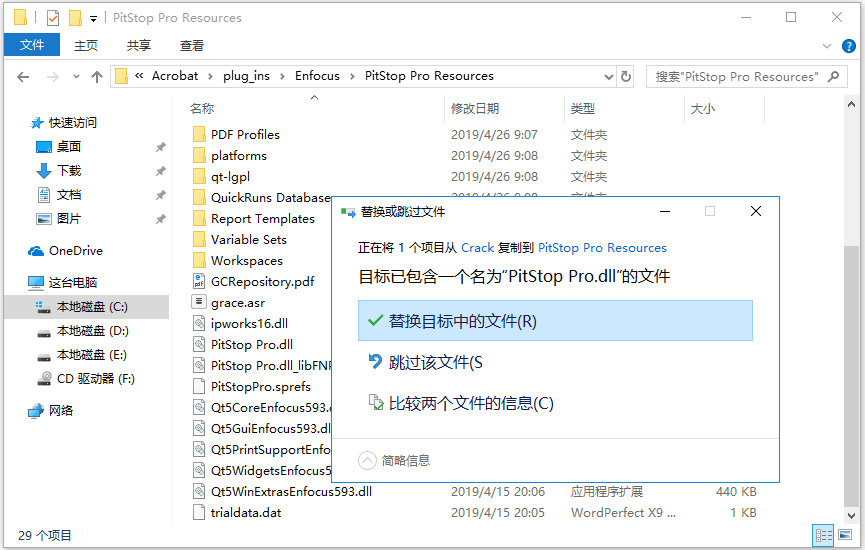The image size is (865, 550).
Task: Click the PitStop Pro Resources destination link
Action: click(x=602, y=248)
